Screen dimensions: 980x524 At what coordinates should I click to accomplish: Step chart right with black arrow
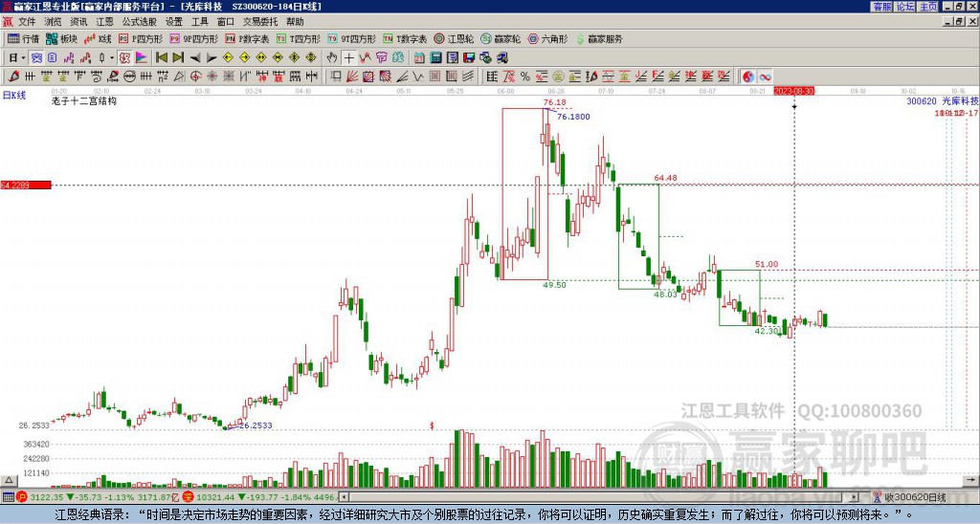tap(212, 58)
